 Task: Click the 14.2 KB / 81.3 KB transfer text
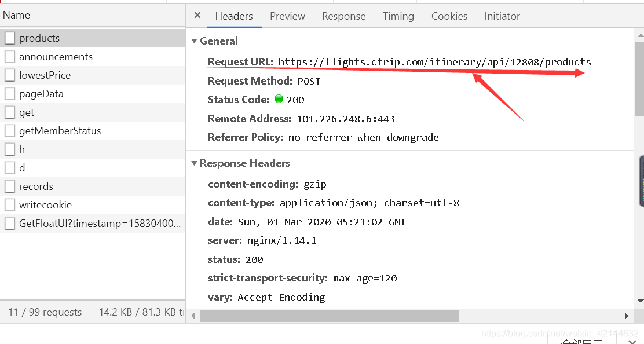pyautogui.click(x=141, y=312)
